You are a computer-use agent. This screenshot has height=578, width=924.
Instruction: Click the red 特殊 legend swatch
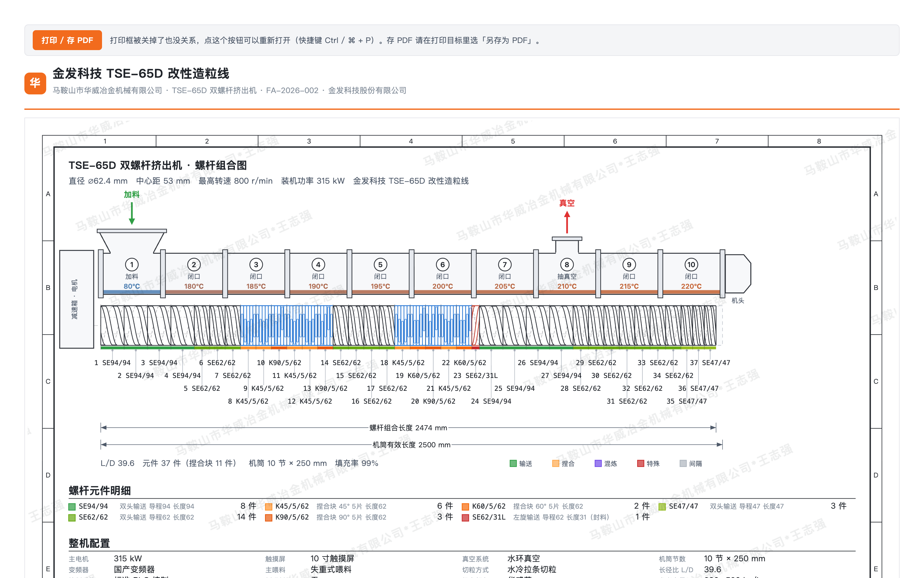(x=641, y=464)
